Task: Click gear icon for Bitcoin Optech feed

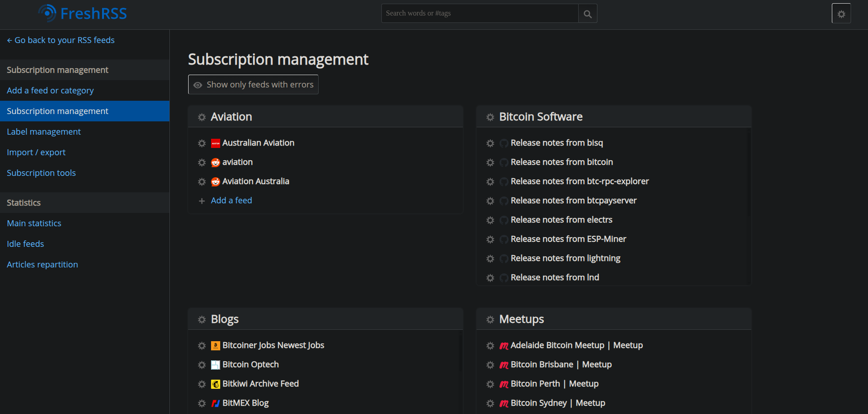Action: point(202,365)
